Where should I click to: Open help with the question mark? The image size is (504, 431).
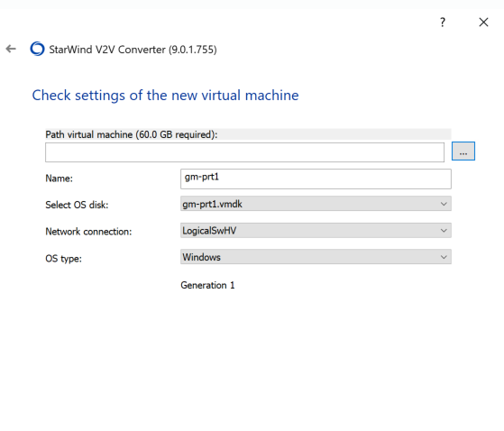443,23
